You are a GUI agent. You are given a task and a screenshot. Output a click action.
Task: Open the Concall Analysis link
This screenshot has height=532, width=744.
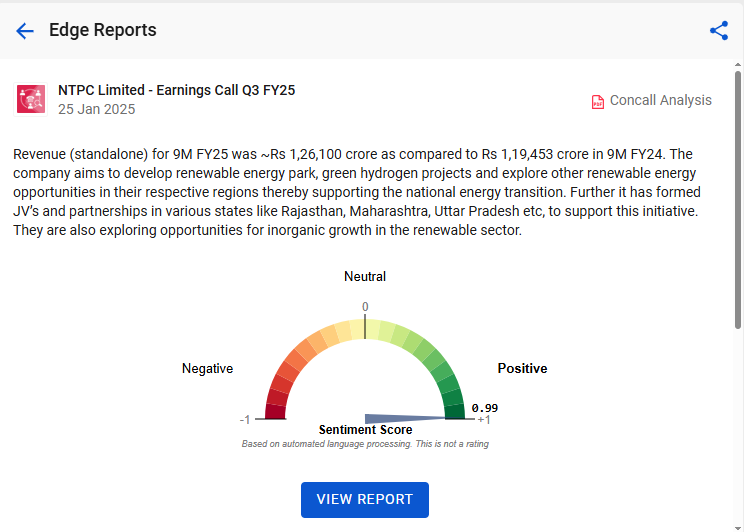pos(660,100)
